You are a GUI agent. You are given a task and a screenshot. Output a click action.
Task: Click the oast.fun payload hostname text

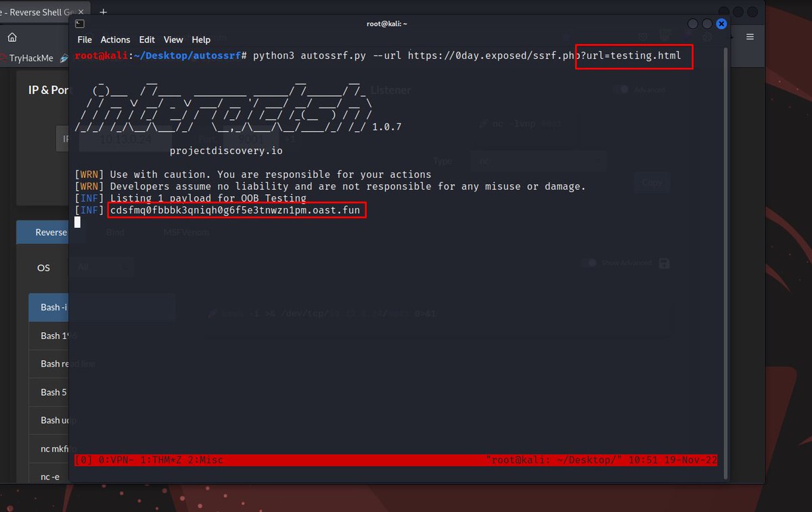point(237,211)
